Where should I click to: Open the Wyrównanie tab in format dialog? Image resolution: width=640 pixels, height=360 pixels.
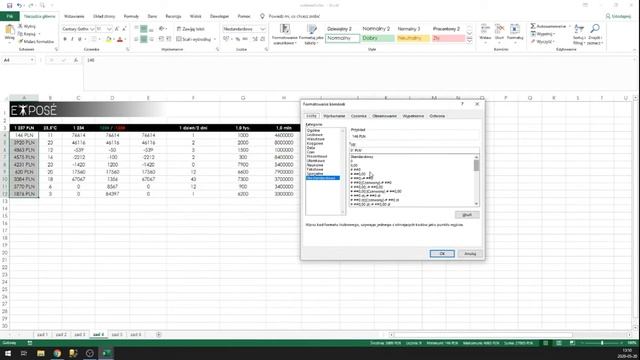coord(334,116)
